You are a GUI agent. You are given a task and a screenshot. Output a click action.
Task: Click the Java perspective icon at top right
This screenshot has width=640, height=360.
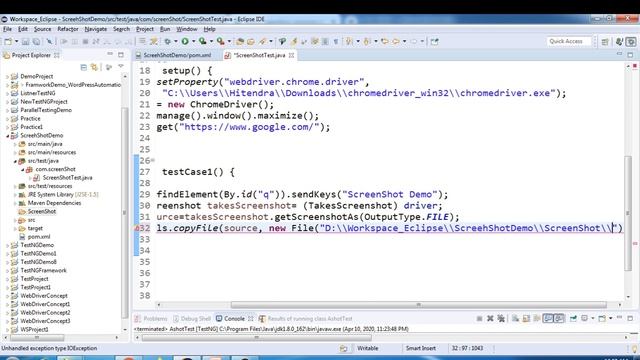(619, 42)
